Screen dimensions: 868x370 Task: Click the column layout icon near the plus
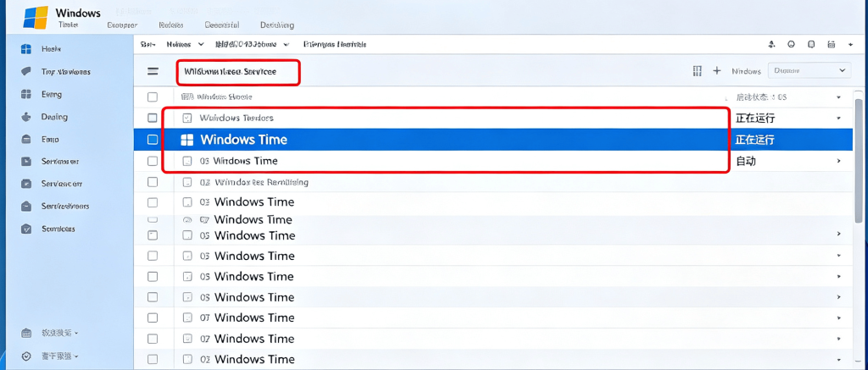tap(698, 71)
